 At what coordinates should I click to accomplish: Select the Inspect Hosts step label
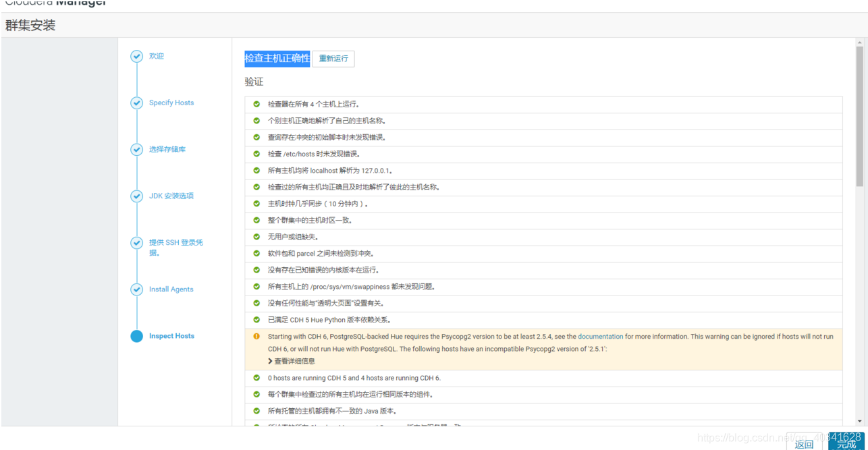tap(171, 335)
